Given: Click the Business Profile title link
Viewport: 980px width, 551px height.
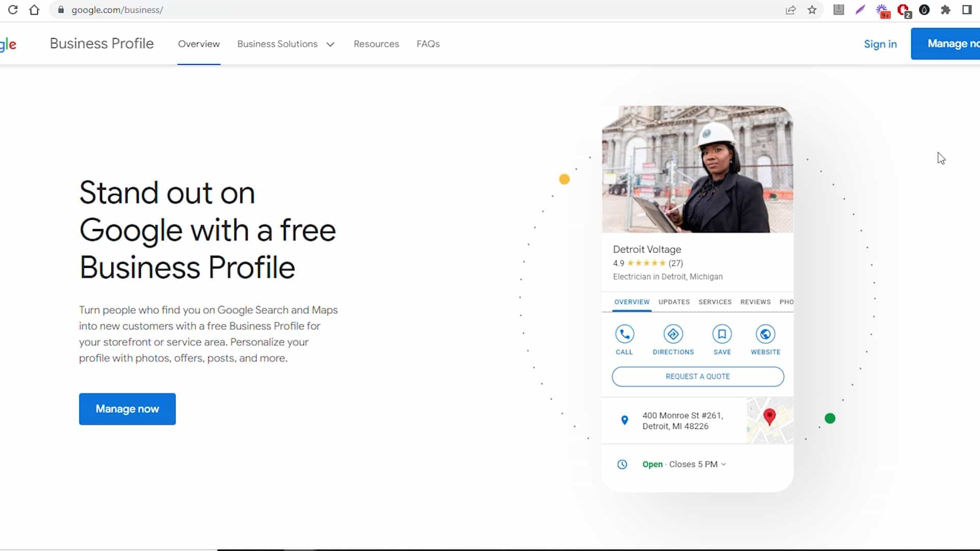Looking at the screenshot, I should point(102,44).
